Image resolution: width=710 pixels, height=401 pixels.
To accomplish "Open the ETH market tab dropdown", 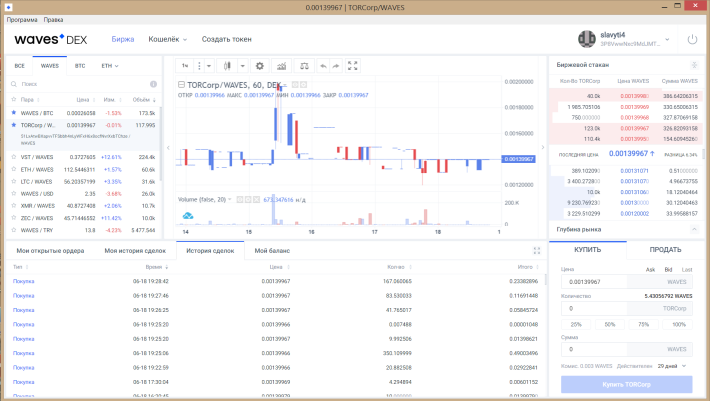I will tap(110, 66).
